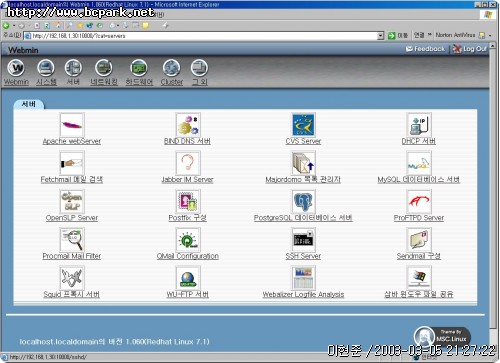Image resolution: width=500 pixels, height=363 pixels.
Task: Click the MSC.Linux theme logo
Action: [442, 336]
